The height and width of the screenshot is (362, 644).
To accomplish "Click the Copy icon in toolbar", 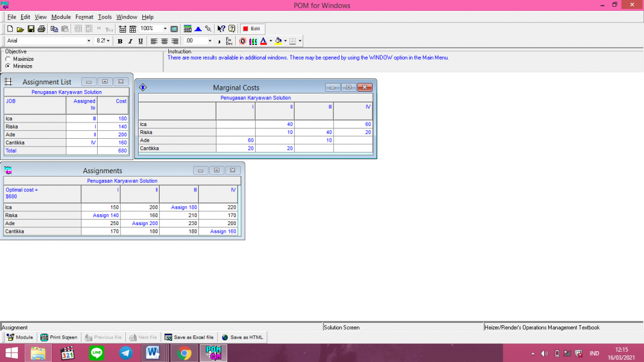I will (54, 29).
